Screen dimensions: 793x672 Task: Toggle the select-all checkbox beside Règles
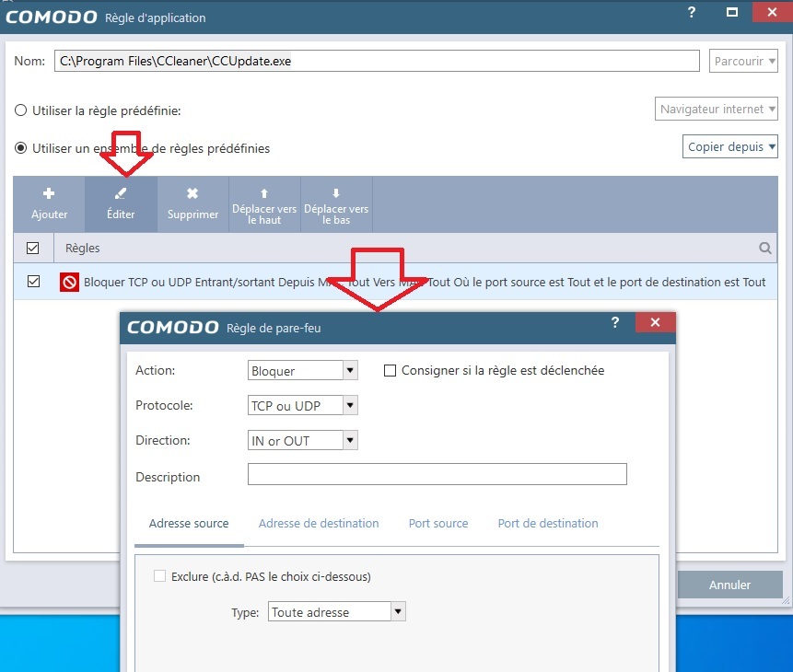point(33,248)
